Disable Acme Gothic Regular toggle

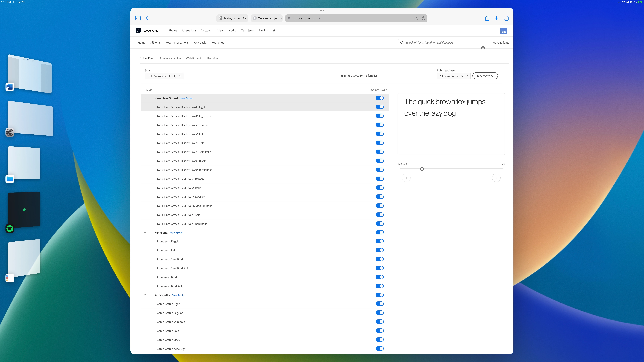(x=379, y=313)
